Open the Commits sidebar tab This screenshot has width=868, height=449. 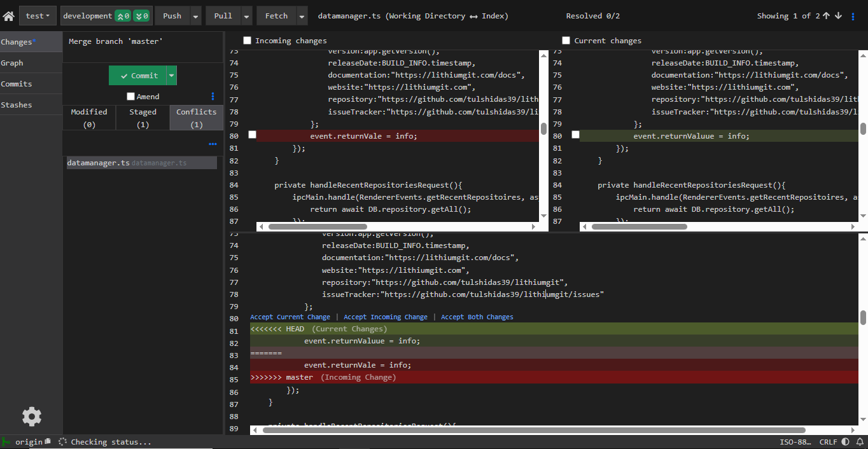(x=31, y=84)
